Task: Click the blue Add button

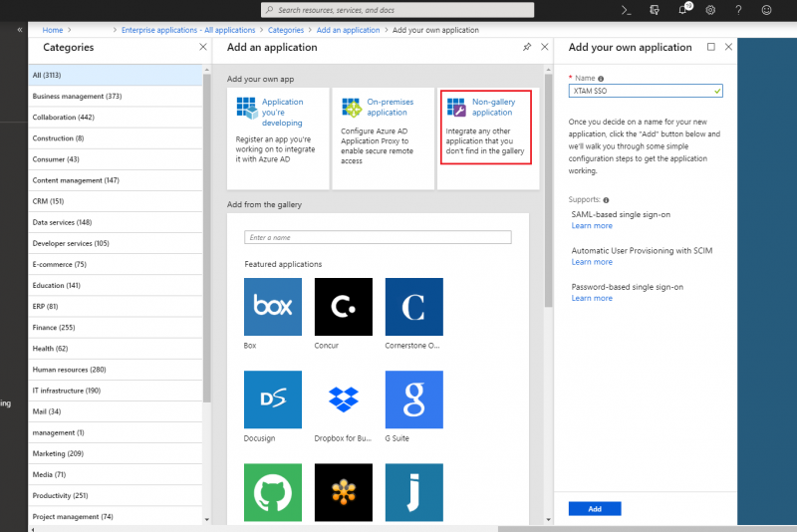Action: (x=595, y=508)
